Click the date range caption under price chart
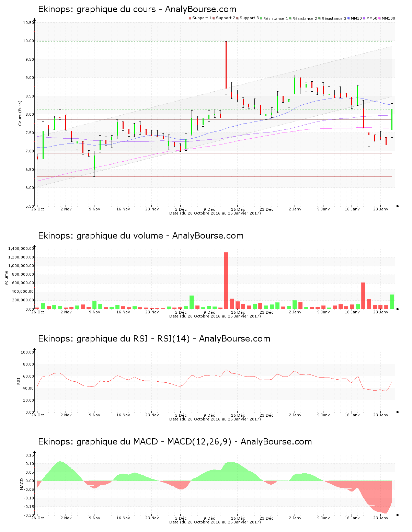Image resolution: width=412 pixels, height=532 pixels. coord(215,213)
